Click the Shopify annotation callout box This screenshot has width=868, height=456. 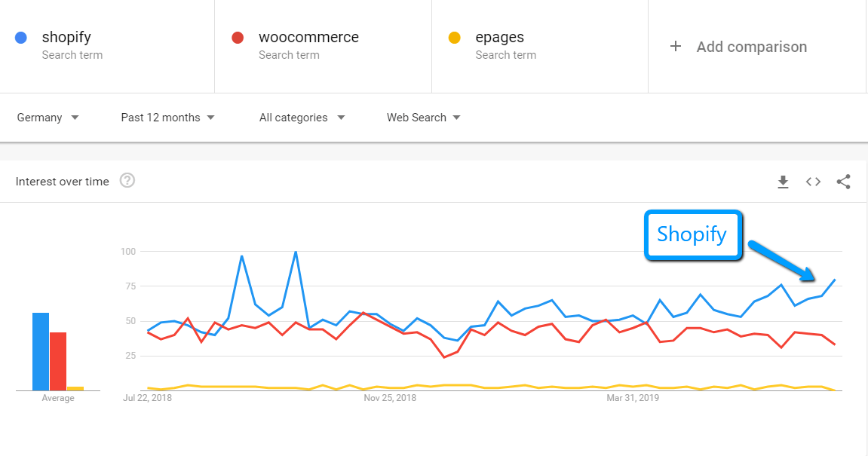(x=693, y=234)
